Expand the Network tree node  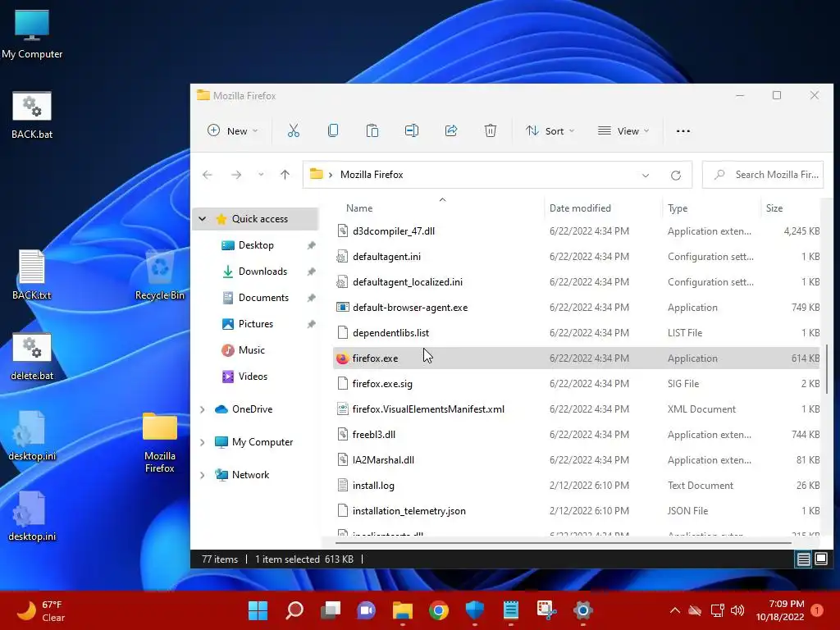pyautogui.click(x=202, y=475)
